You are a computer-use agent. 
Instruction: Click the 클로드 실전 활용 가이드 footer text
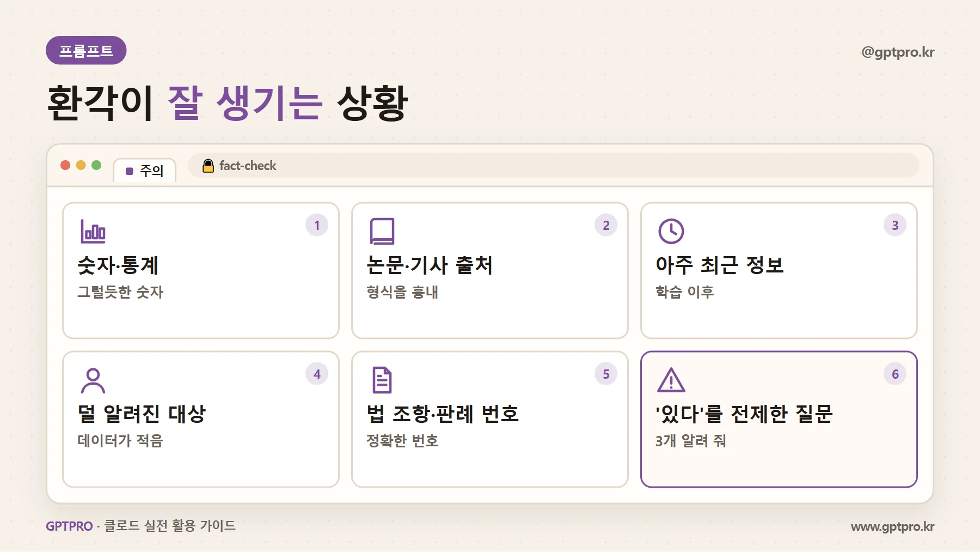170,526
